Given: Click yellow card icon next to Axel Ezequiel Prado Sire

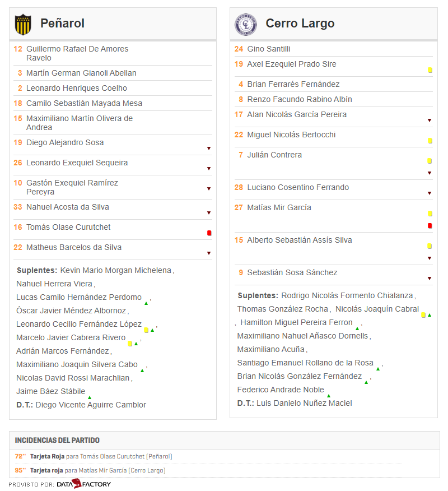Looking at the screenshot, I should [430, 70].
